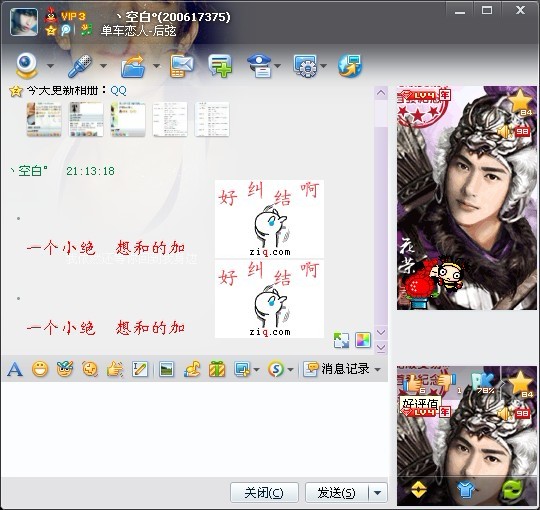Open the dropdown arrow beside the webcam icon
Screen dimensions: 540x510
pos(50,66)
